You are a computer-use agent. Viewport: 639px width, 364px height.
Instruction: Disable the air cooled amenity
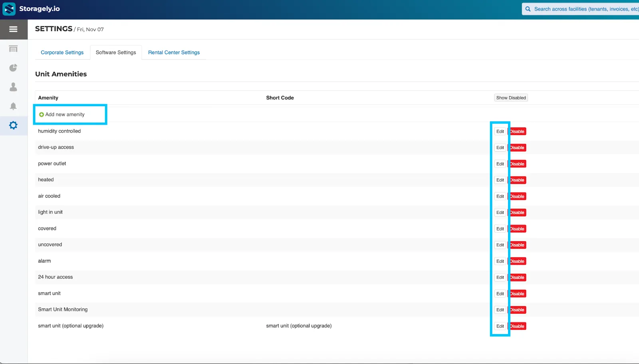point(517,196)
